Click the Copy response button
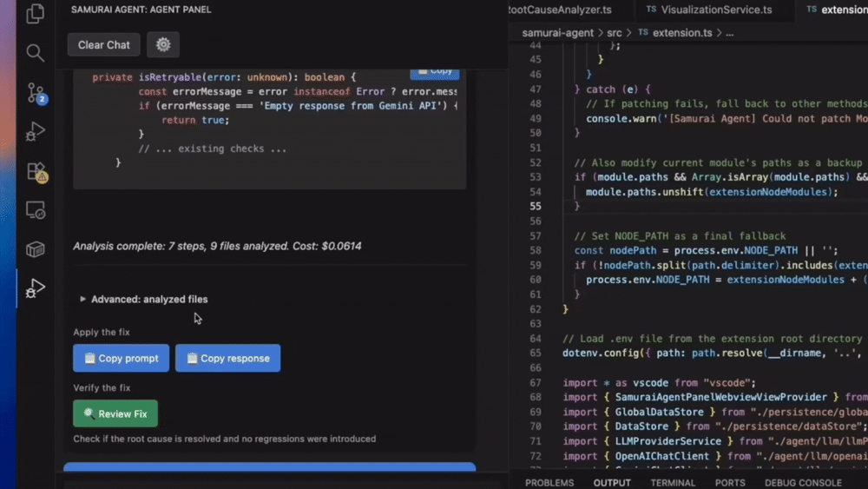The width and height of the screenshot is (868, 489). tap(227, 359)
